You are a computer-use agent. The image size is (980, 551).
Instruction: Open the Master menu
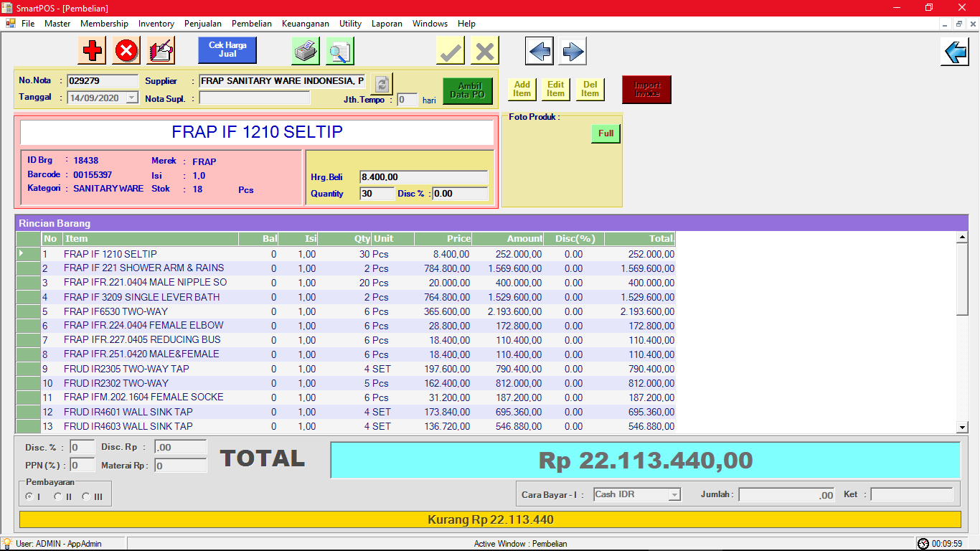point(57,24)
